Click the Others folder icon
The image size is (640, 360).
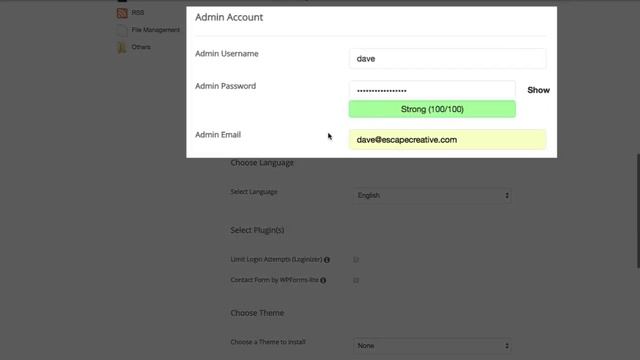coord(122,47)
